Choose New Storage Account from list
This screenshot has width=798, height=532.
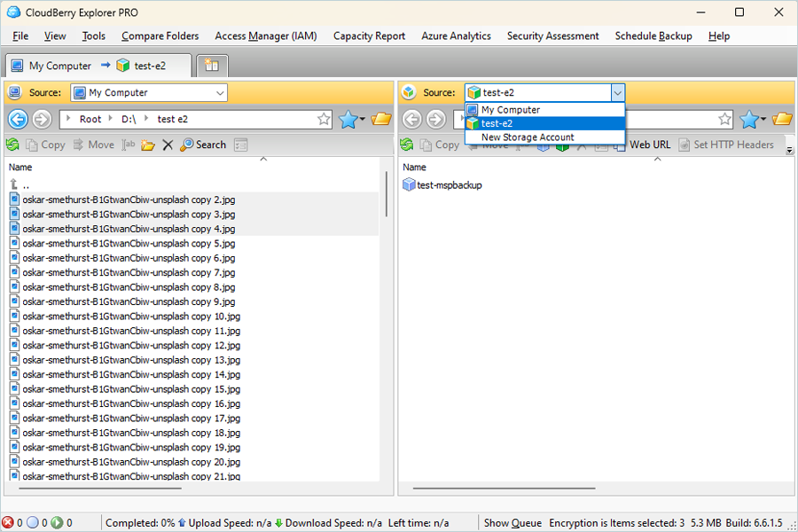pyautogui.click(x=545, y=137)
